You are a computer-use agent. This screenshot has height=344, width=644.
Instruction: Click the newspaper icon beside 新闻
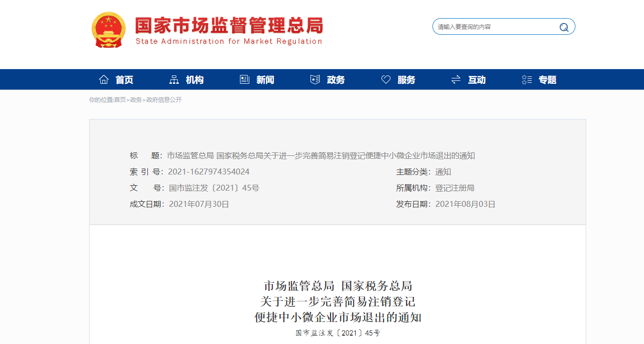244,79
